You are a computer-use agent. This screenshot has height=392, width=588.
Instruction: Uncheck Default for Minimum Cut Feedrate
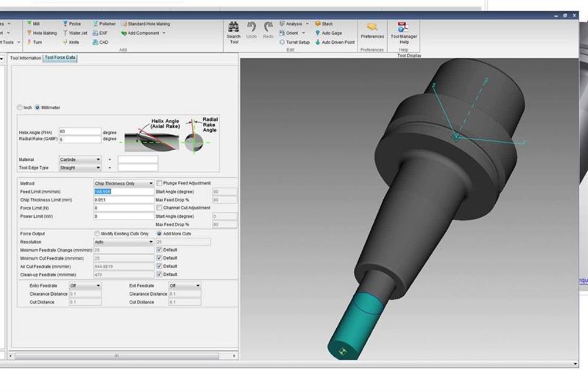tap(160, 258)
